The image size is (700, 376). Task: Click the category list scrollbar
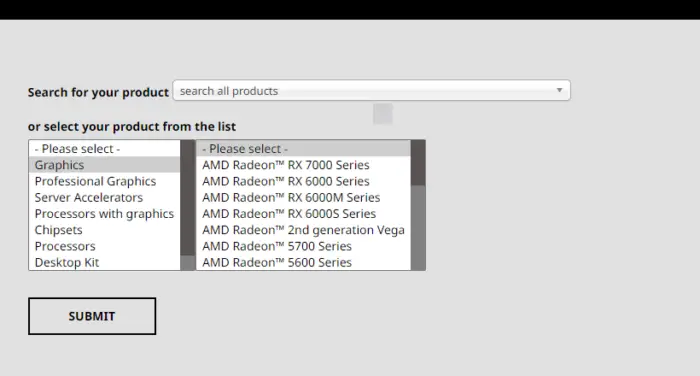[188, 205]
